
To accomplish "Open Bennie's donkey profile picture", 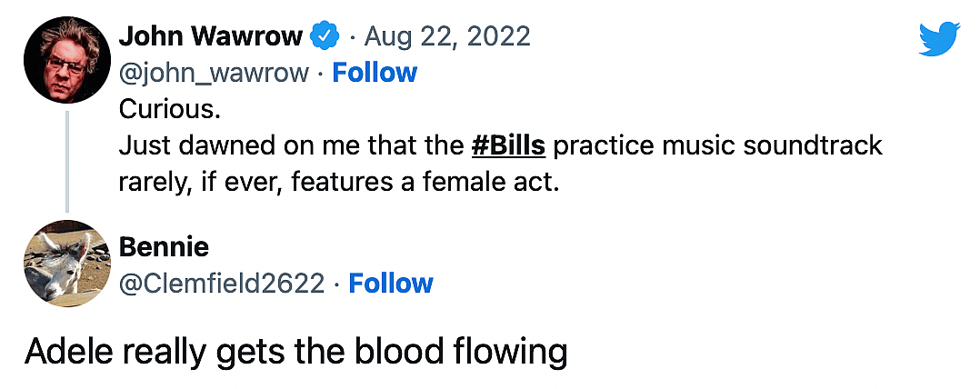I will (x=66, y=263).
